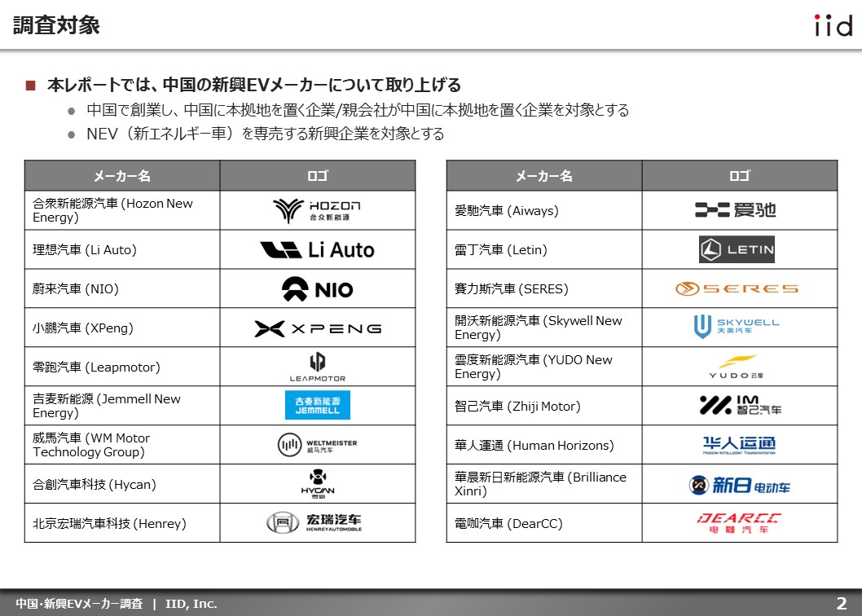Select the IM 智己汽车 logo
Screen dimensions: 862x616
[740, 405]
